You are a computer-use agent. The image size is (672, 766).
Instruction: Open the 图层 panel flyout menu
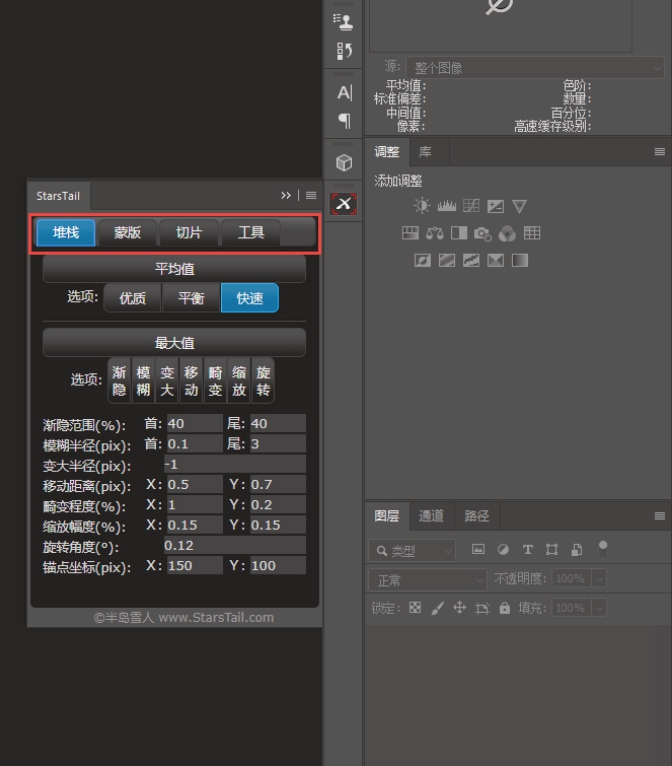tap(660, 516)
